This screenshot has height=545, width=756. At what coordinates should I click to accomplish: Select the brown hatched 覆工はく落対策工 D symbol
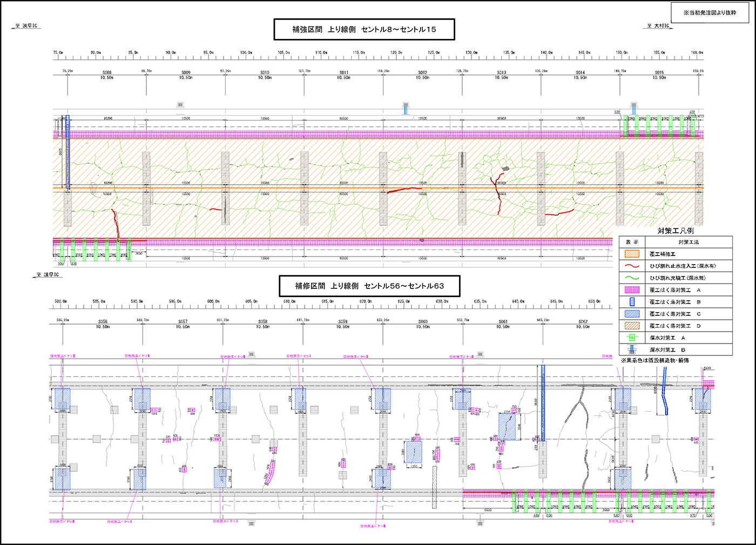coord(632,326)
